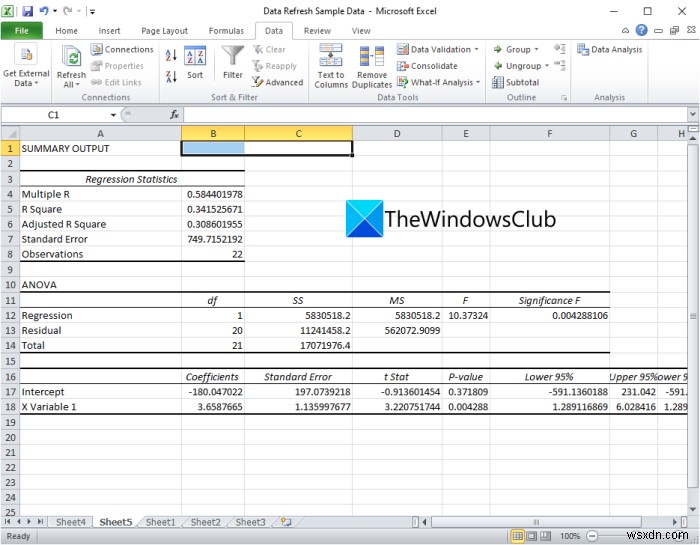Screen dimensions: 700x545
Task: Open Get External Data menu
Action: pos(26,67)
